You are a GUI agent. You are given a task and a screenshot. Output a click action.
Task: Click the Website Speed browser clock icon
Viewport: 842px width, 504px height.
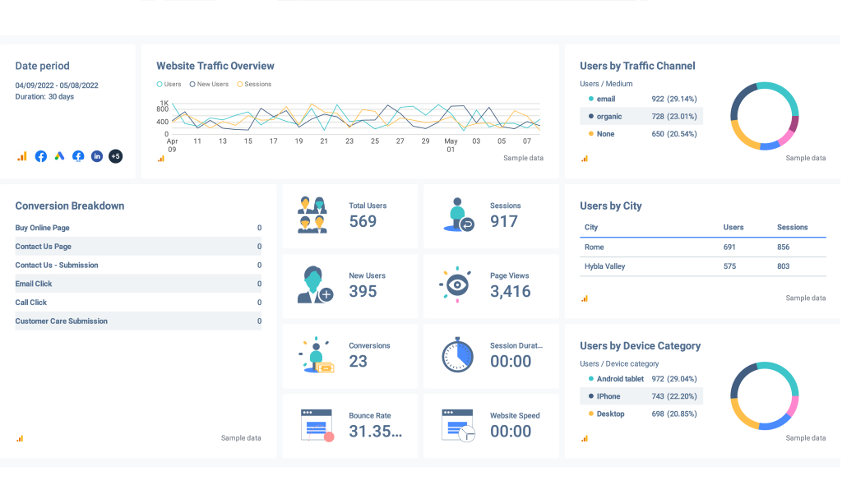[458, 425]
